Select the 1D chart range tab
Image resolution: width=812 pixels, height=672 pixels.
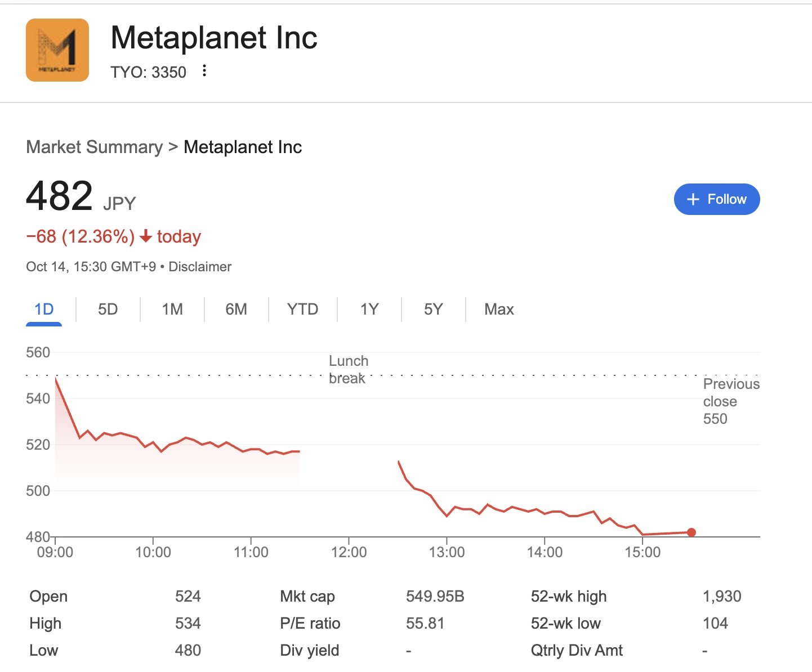click(44, 309)
